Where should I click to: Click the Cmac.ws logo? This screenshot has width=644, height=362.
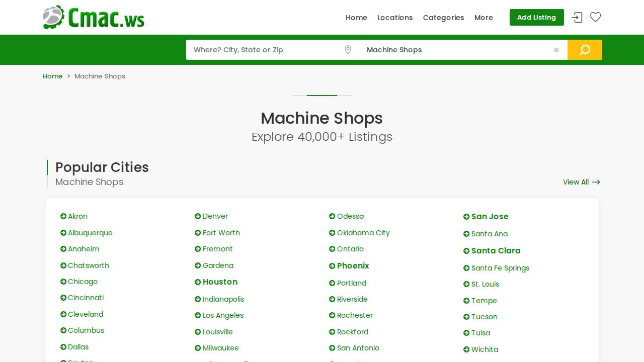point(94,17)
